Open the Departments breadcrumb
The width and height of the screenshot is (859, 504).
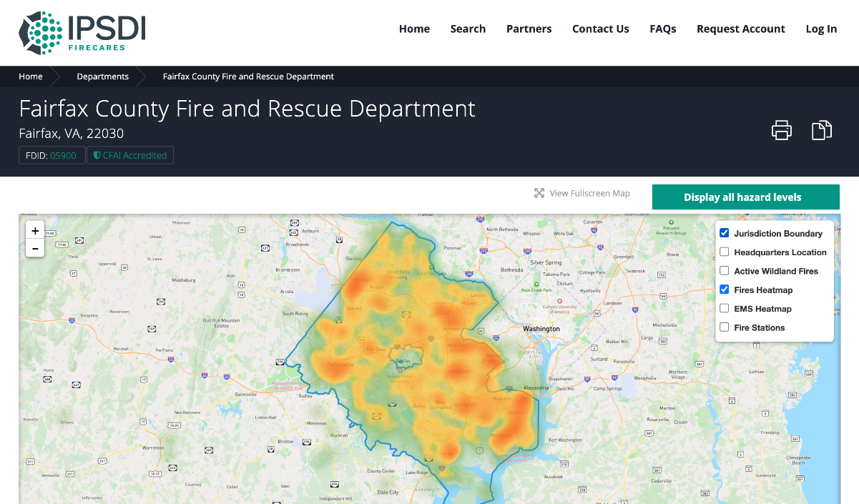tap(102, 76)
